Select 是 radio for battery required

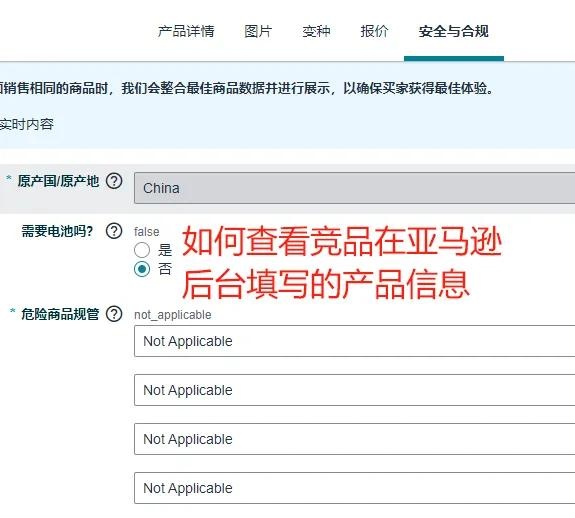tap(142, 250)
